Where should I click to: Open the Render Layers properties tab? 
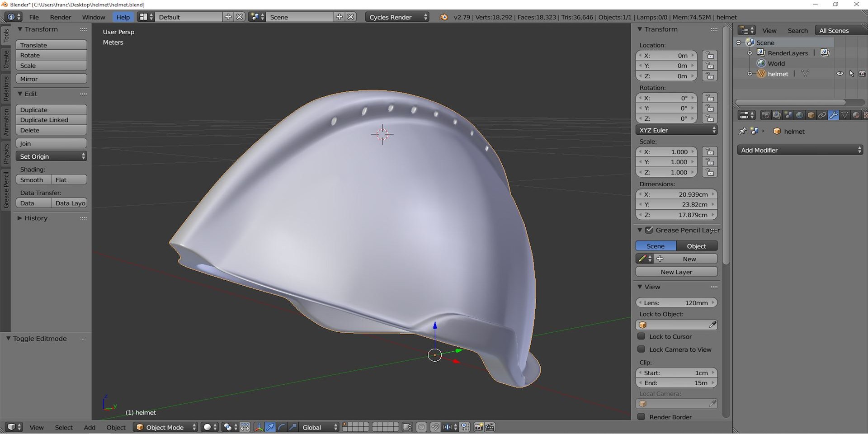click(x=777, y=115)
